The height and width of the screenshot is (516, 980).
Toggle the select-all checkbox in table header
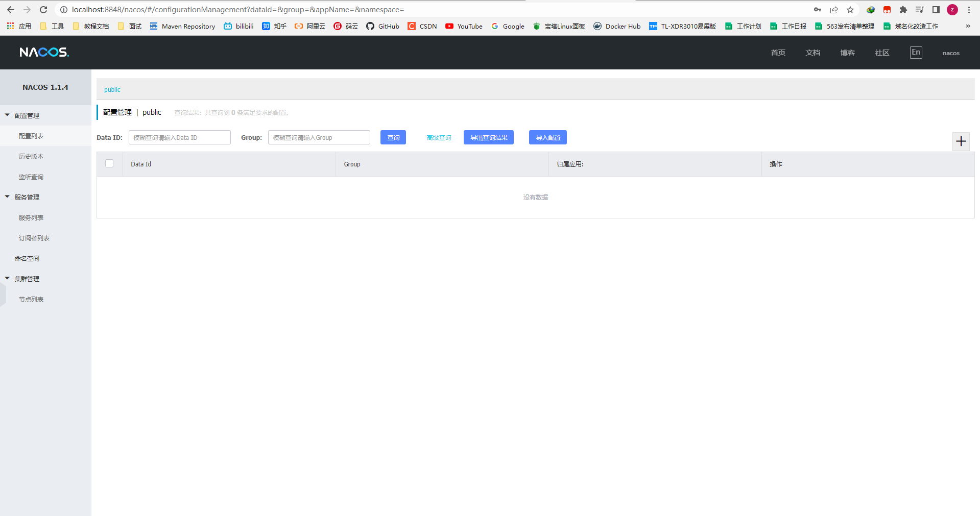coord(109,163)
